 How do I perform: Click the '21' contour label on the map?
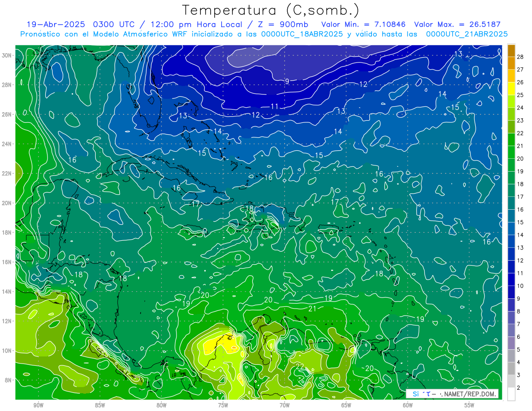[x=312, y=309]
